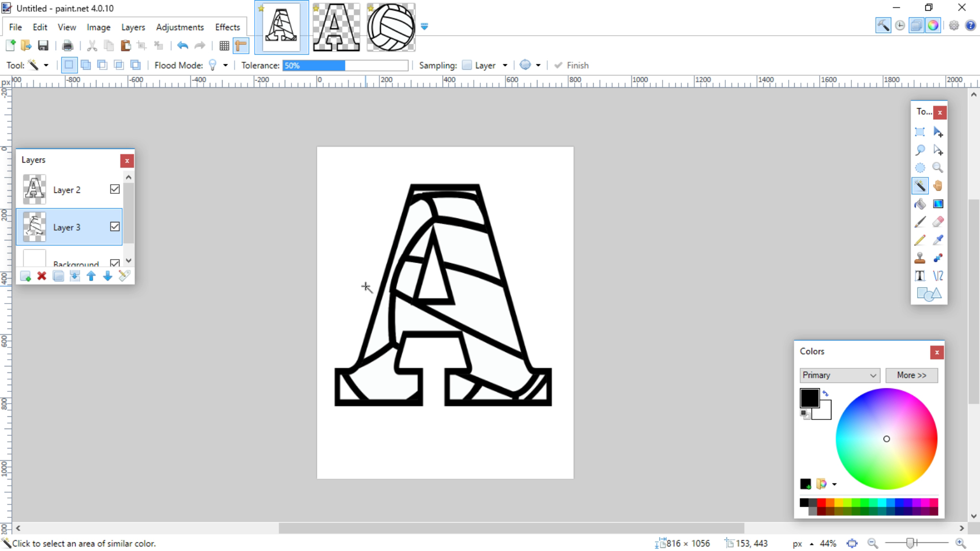The image size is (980, 551).
Task: Click the Save icon
Action: (43, 45)
